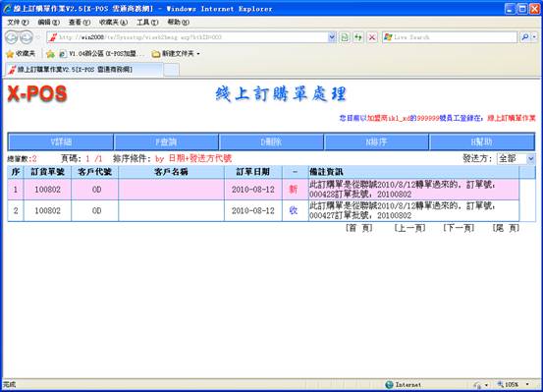This screenshot has height=392, width=543.
Task: Click the N排序 button
Action: (376, 142)
